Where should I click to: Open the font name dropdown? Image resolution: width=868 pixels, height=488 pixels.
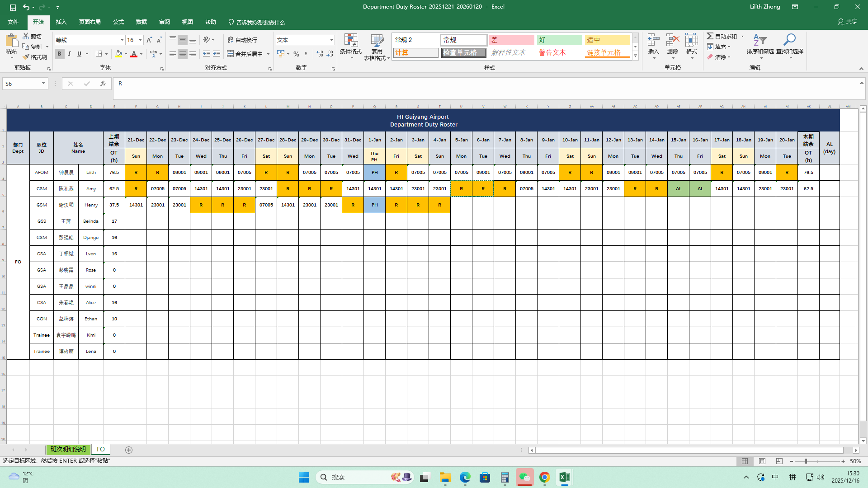[x=122, y=40]
